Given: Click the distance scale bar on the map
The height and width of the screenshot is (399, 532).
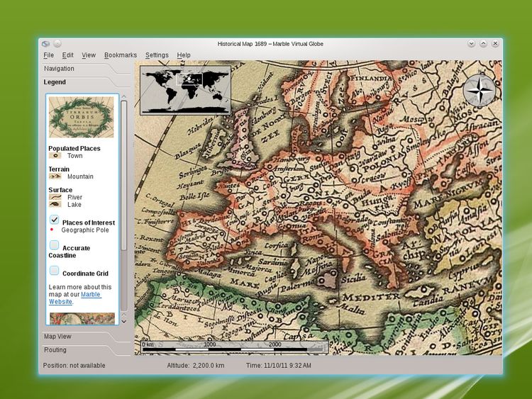Looking at the screenshot, I should [x=234, y=347].
